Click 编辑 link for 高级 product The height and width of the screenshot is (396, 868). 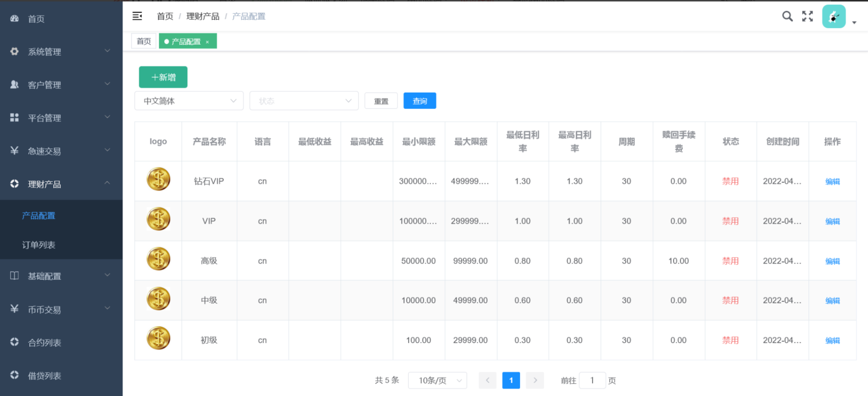832,261
